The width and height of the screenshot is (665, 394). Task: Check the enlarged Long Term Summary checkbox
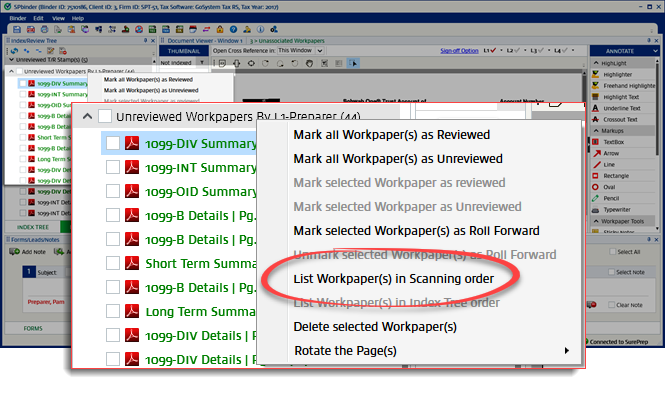[112, 311]
